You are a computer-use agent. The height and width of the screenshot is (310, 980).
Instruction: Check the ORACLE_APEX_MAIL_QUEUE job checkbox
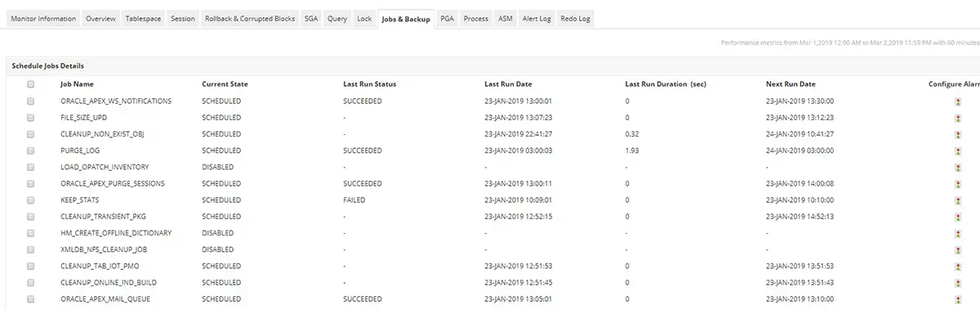click(x=30, y=299)
